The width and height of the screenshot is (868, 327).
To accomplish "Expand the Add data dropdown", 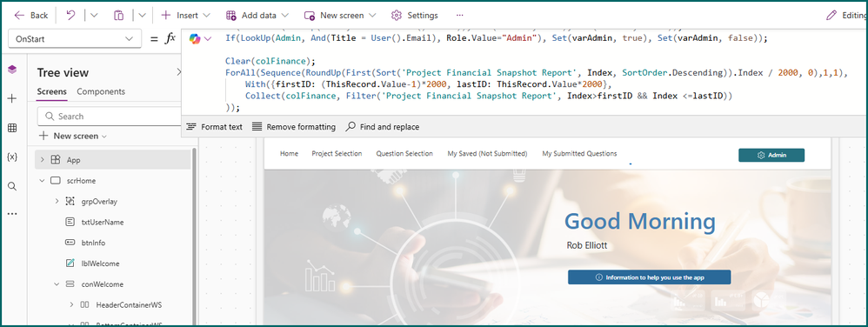I will (257, 16).
